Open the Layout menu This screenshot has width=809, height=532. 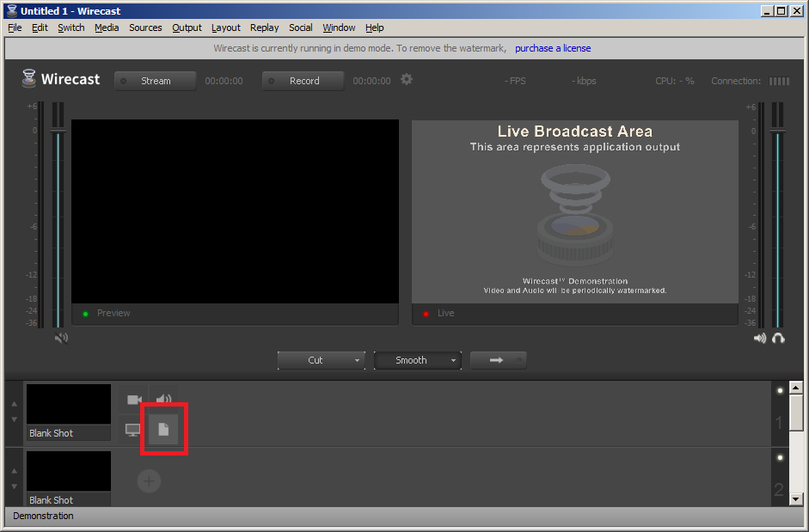[x=226, y=28]
